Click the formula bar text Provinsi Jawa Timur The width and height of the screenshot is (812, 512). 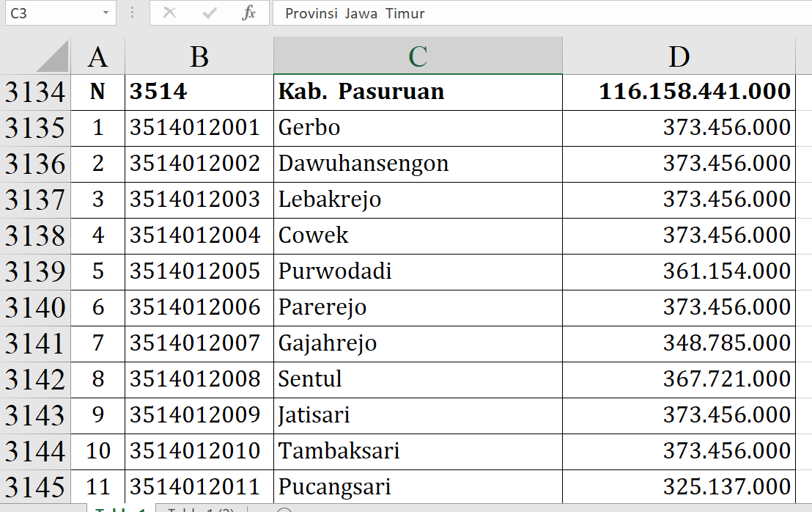pos(355,13)
